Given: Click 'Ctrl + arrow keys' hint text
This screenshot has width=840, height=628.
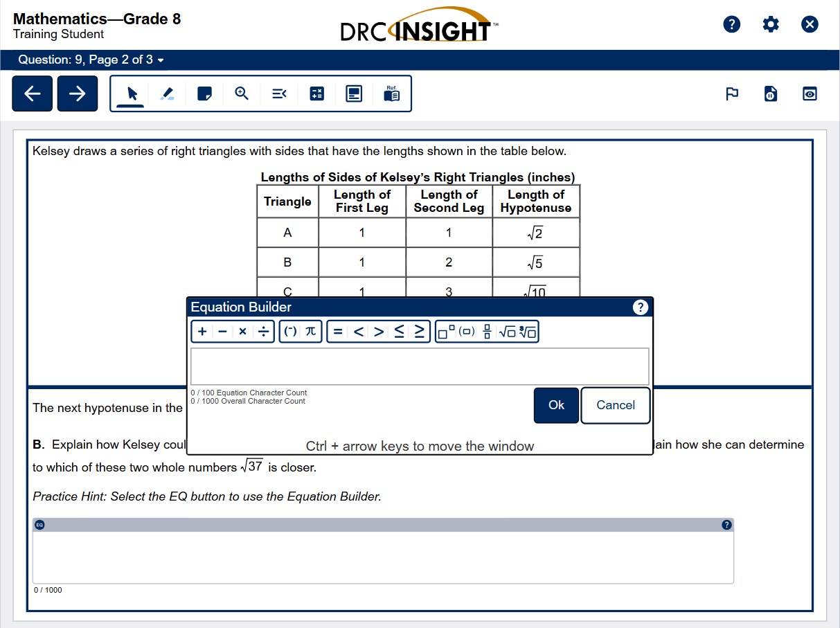Looking at the screenshot, I should 420,447.
